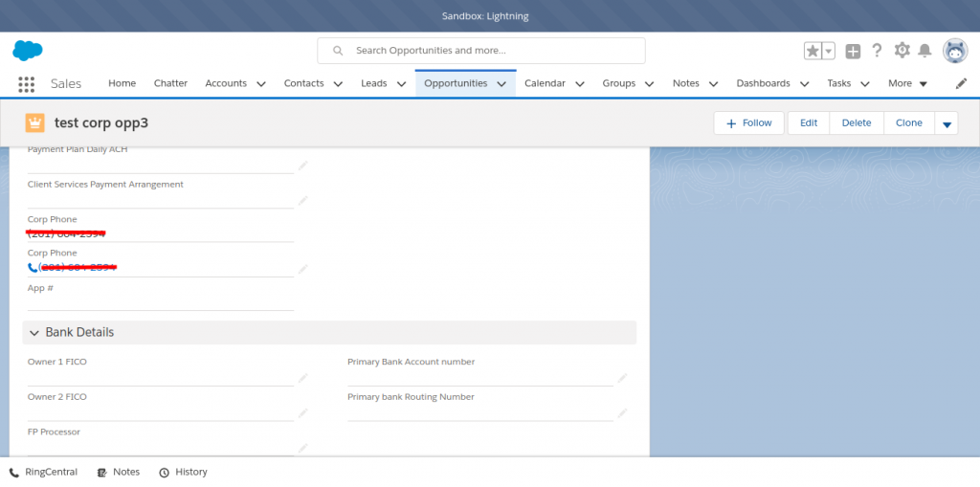Viewport: 980px width, 487px height.
Task: Click the Follow button
Action: click(x=748, y=123)
